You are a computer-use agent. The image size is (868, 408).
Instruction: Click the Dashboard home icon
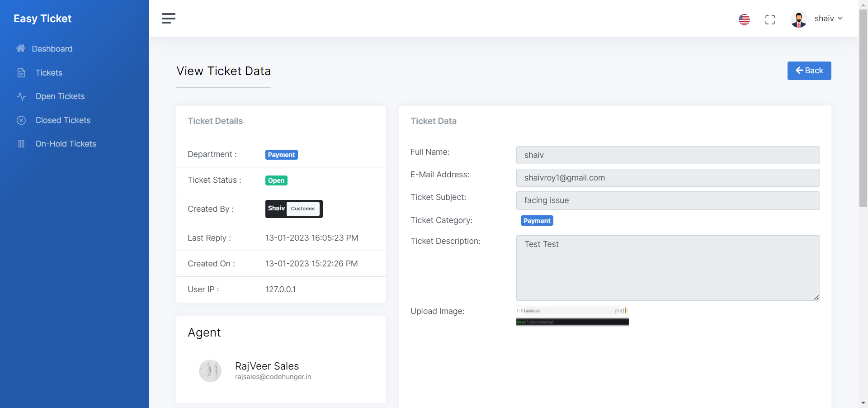(x=21, y=48)
